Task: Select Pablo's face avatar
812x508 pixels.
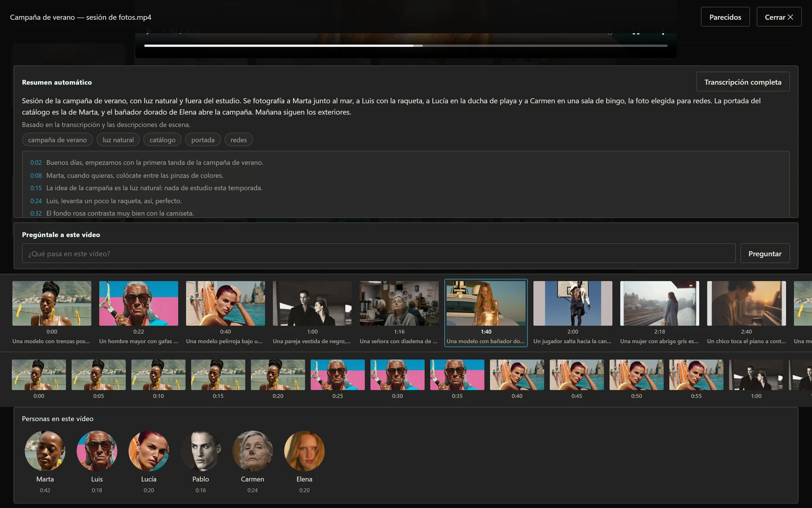Action: [x=201, y=451]
